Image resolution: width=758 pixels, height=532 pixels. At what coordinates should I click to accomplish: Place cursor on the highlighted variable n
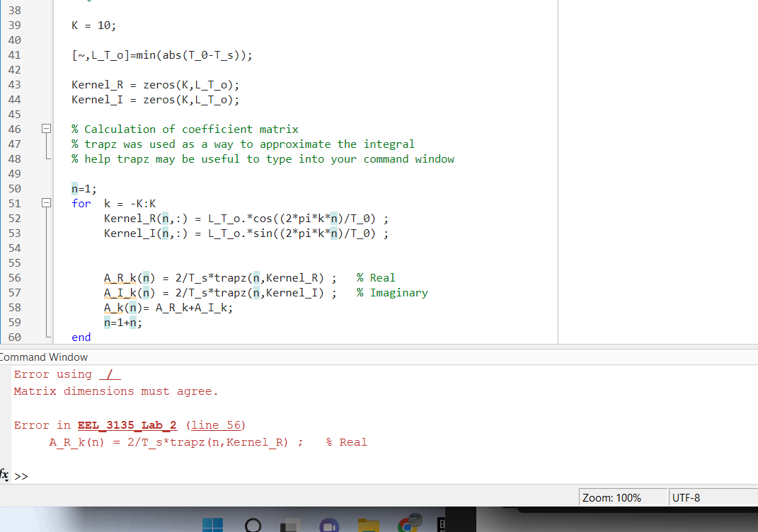coord(74,188)
